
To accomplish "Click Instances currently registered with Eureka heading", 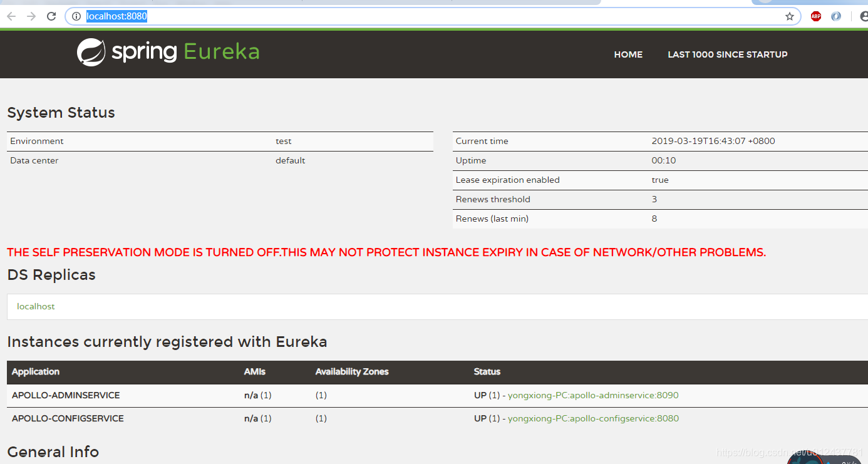I will tap(167, 342).
